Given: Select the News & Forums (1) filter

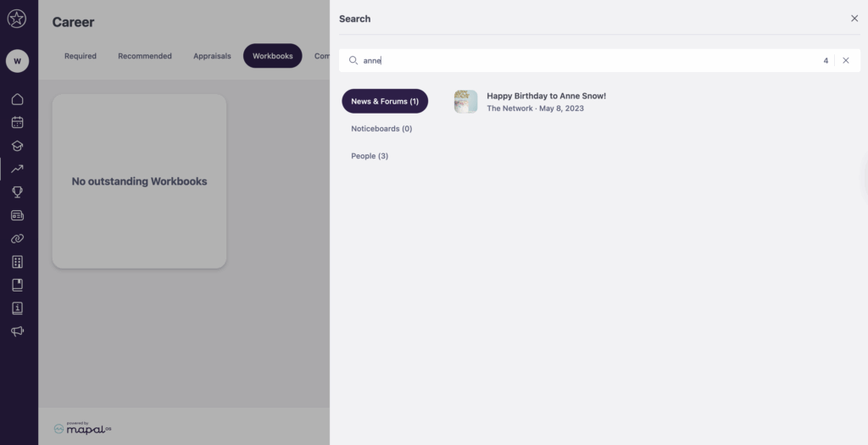Looking at the screenshot, I should pyautogui.click(x=385, y=102).
